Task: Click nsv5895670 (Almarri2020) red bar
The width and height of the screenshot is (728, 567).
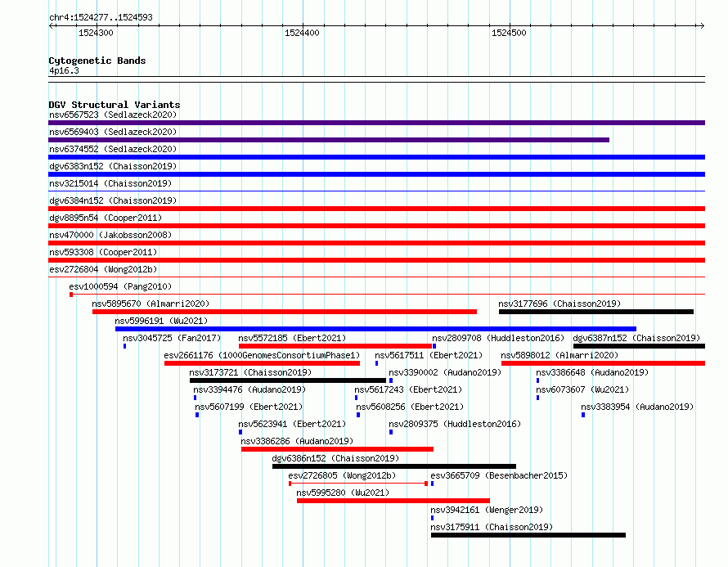Action: pyautogui.click(x=285, y=312)
